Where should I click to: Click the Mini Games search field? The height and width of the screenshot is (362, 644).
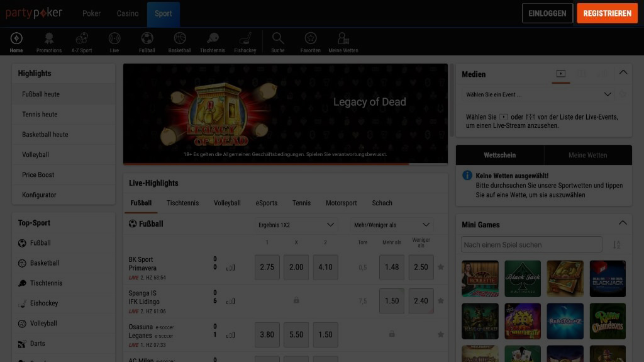pos(531,245)
